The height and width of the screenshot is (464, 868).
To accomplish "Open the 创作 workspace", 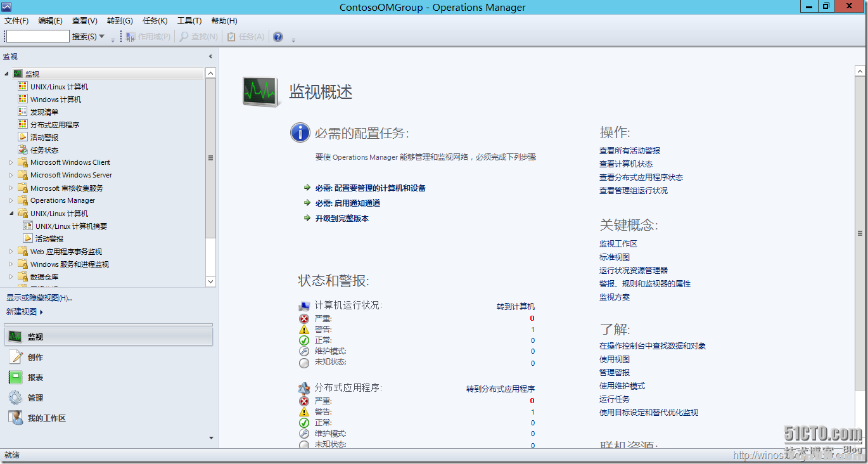I will pos(108,358).
